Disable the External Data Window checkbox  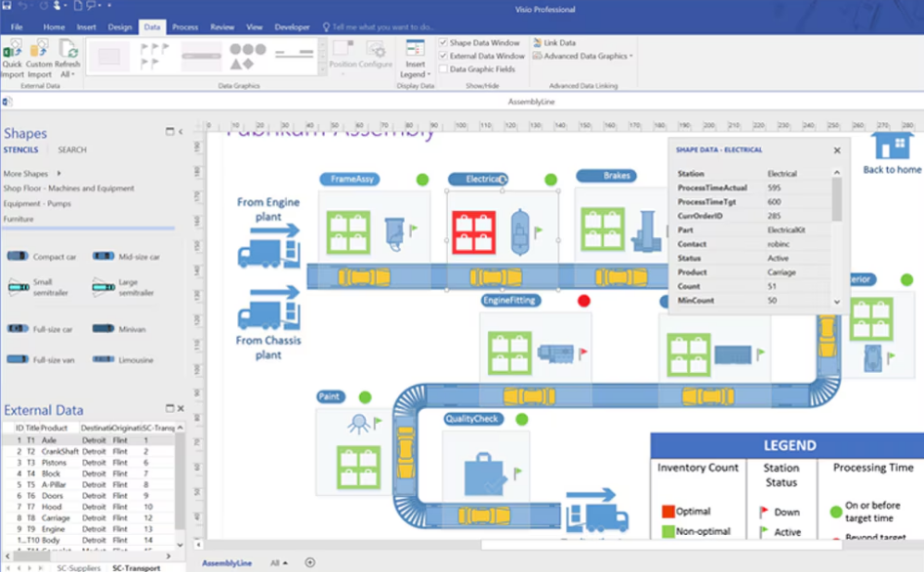pos(443,55)
